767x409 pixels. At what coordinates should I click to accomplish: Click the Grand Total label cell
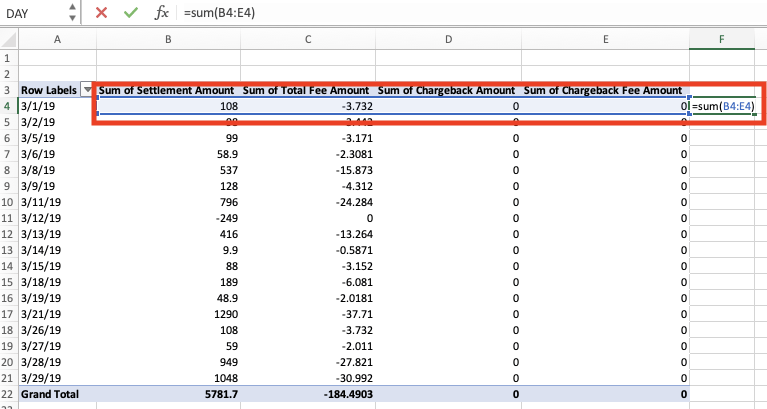[x=57, y=394]
